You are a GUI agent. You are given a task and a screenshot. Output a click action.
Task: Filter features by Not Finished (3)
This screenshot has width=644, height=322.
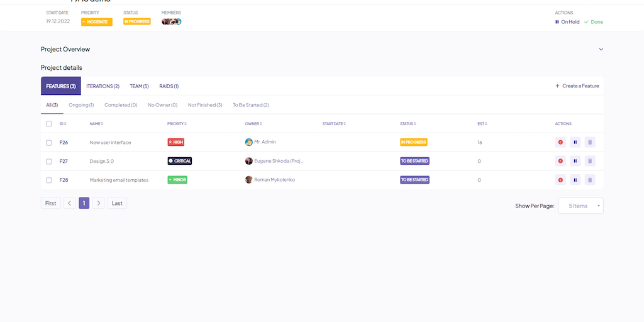coord(205,105)
